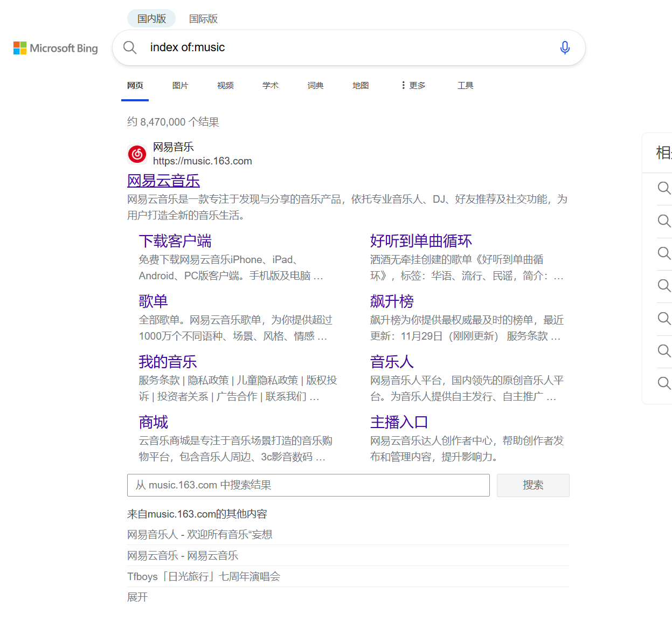Open the 网易云音乐 result title link
Image resolution: width=672 pixels, height=620 pixels.
(163, 181)
